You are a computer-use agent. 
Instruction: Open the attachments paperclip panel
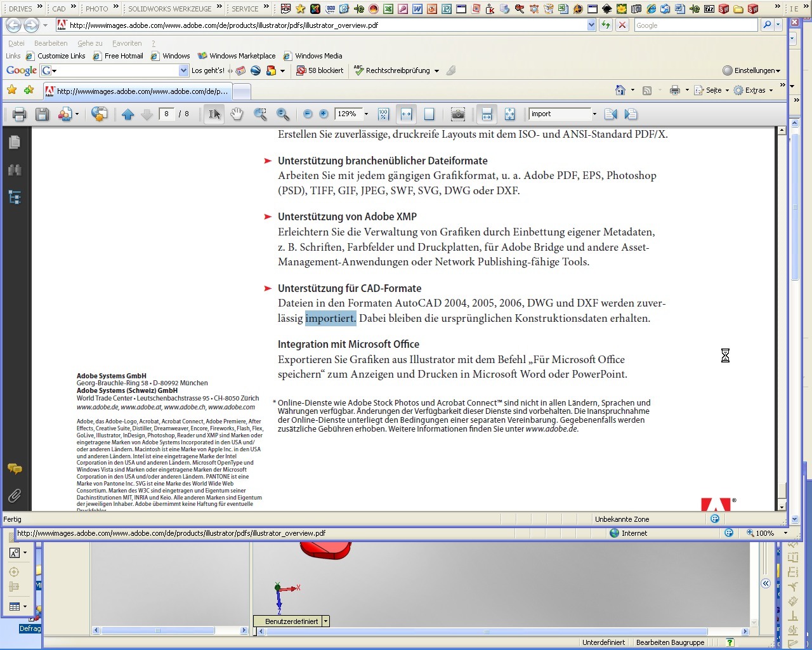[x=15, y=496]
